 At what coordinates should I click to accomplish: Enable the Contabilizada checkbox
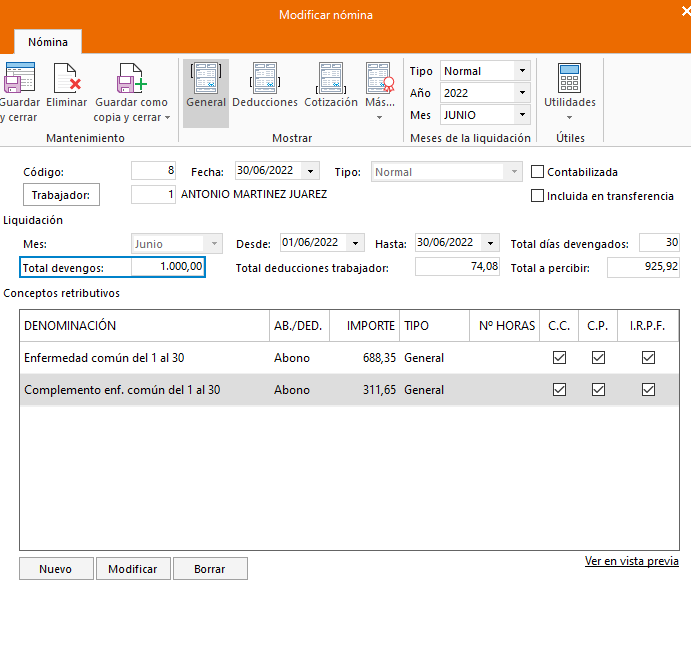538,172
